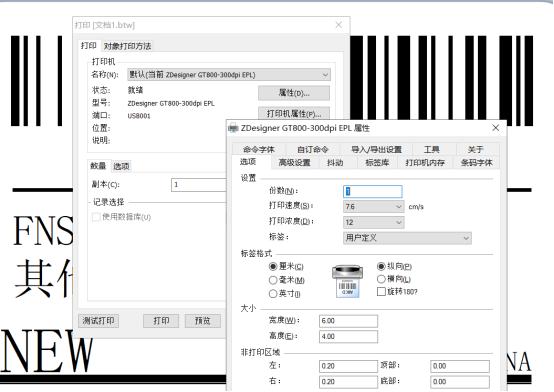Click the USB001 port text
The width and height of the screenshot is (554, 392).
coord(139,116)
